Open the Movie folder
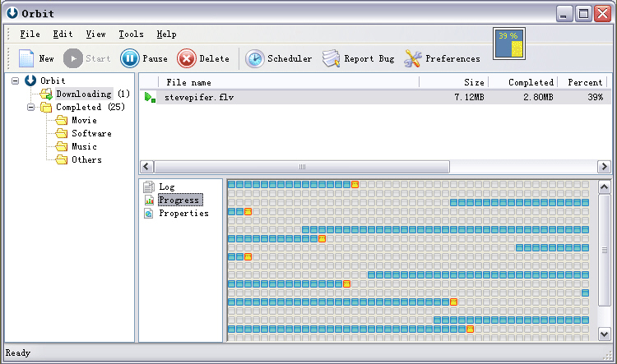 click(83, 120)
